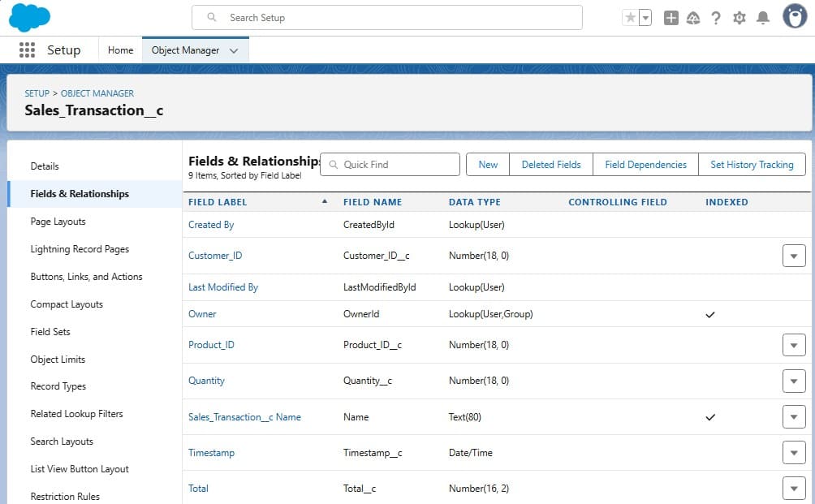Open Field Sets in sidebar
This screenshot has height=504, width=815.
[x=50, y=331]
